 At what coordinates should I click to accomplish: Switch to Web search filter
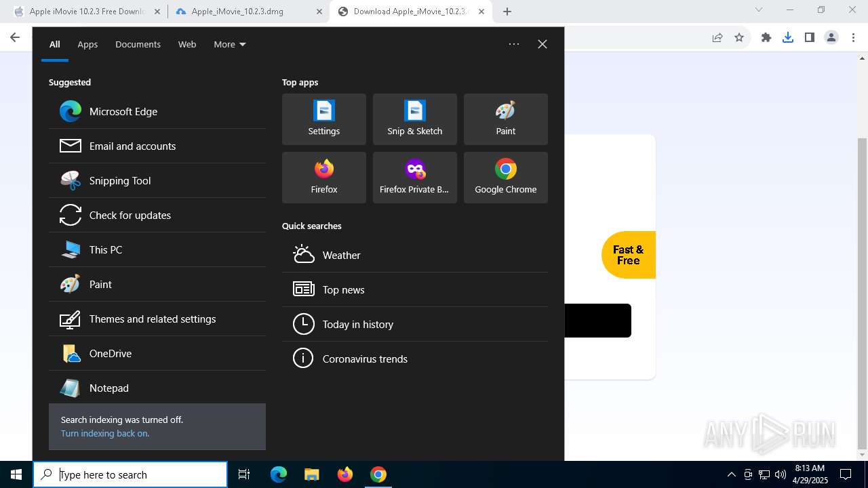(187, 44)
